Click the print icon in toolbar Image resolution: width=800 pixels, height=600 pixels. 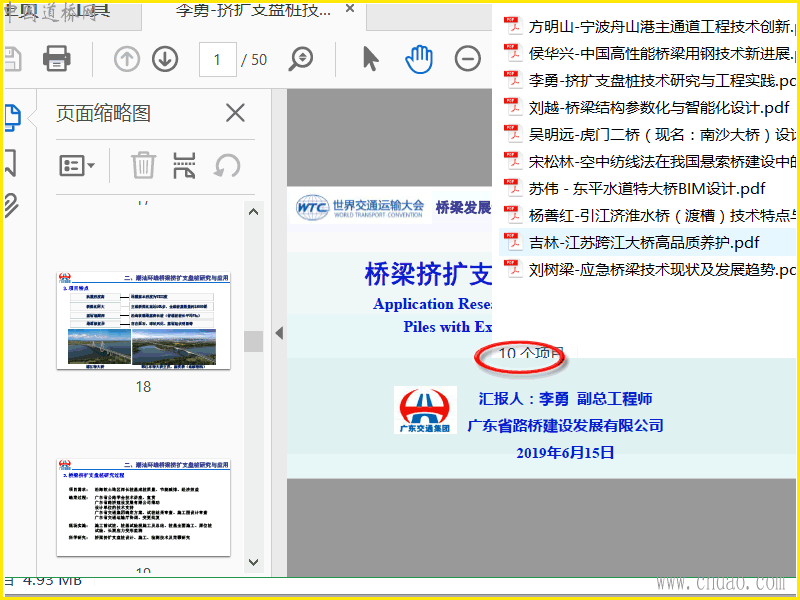point(57,59)
